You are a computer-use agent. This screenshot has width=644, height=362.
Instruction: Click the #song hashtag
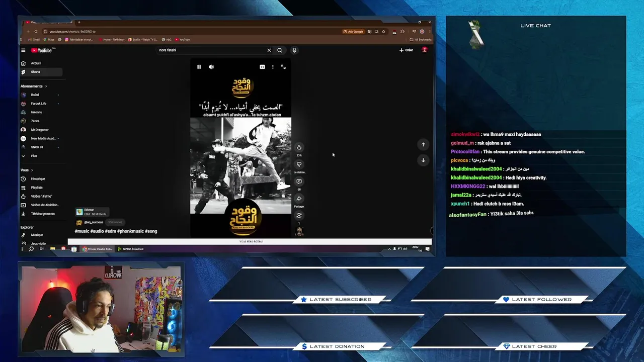click(151, 231)
